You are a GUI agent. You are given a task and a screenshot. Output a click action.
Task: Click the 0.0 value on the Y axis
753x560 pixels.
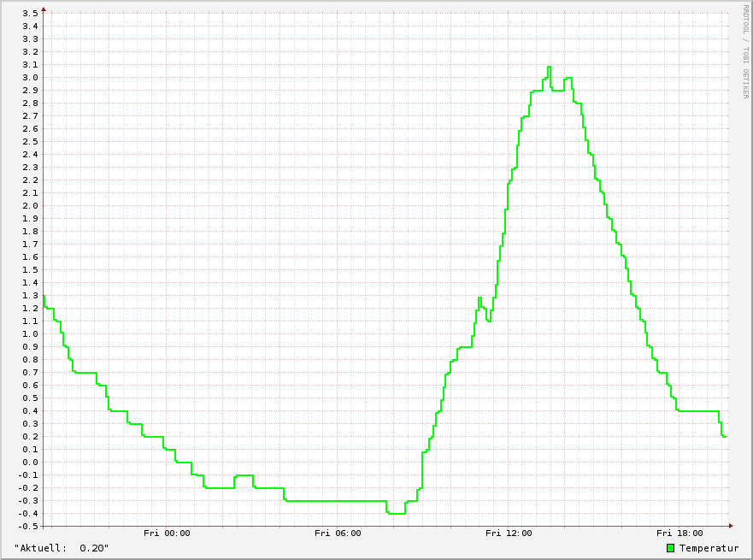tap(30, 462)
